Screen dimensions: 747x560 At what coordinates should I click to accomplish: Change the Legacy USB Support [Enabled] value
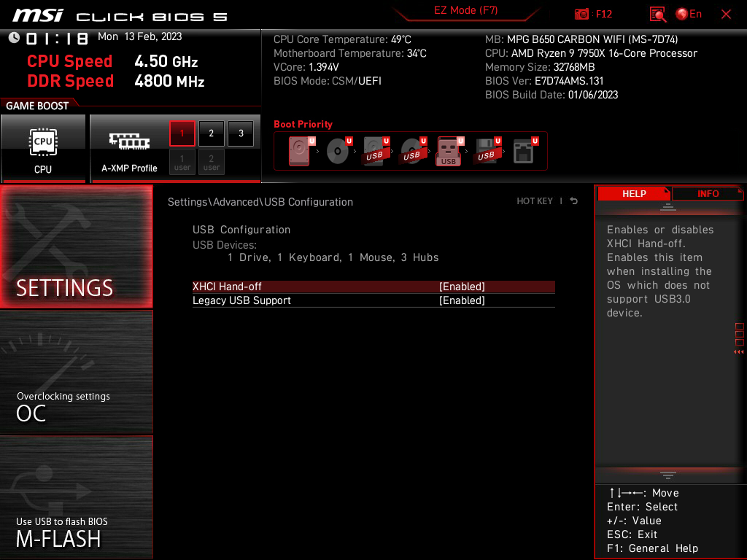pos(462,300)
